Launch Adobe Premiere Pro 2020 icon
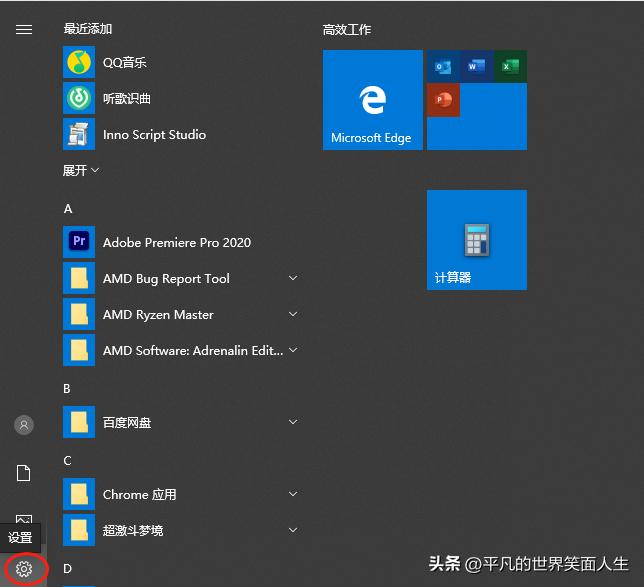 [x=79, y=242]
